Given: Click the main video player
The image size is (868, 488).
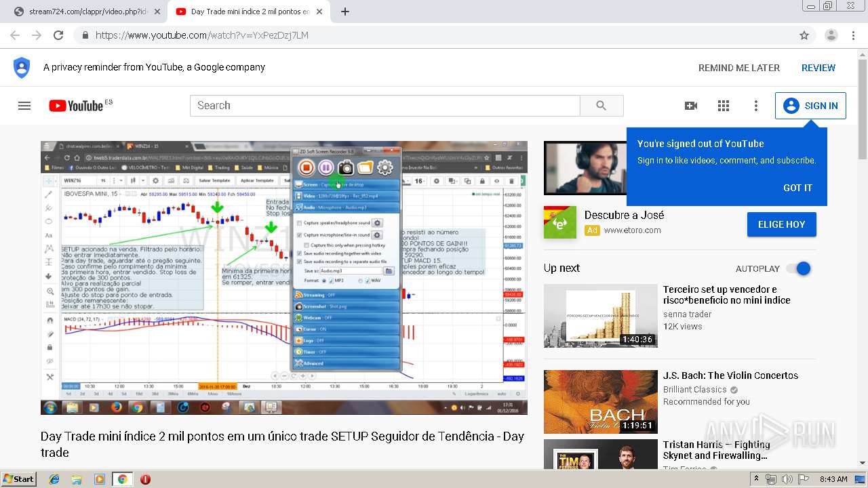Looking at the screenshot, I should click(x=284, y=278).
